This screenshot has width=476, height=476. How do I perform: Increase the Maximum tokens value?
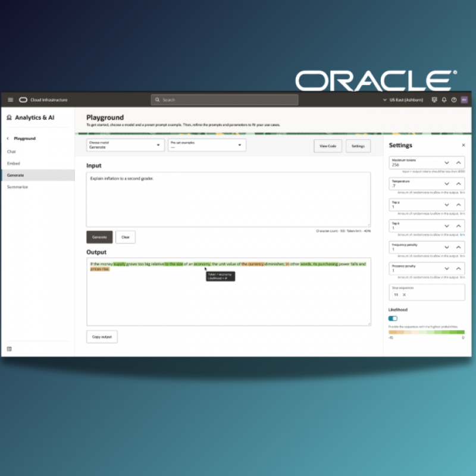click(459, 162)
